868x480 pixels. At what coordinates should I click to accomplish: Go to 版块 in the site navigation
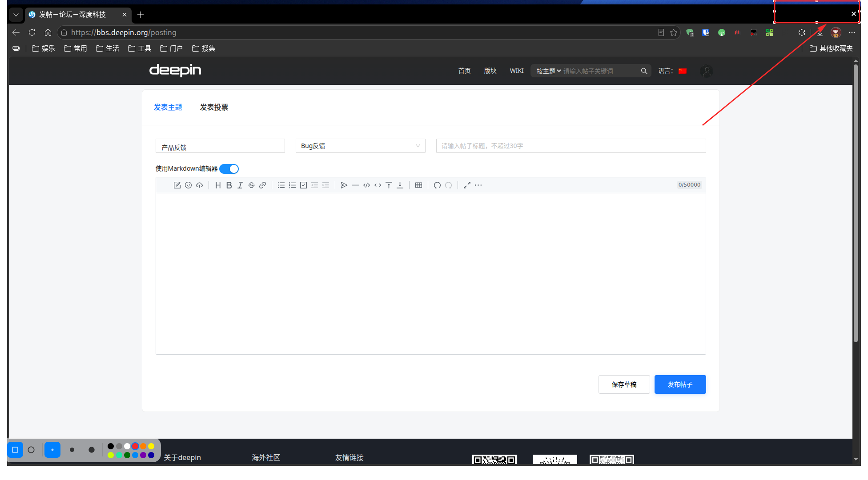(x=490, y=71)
